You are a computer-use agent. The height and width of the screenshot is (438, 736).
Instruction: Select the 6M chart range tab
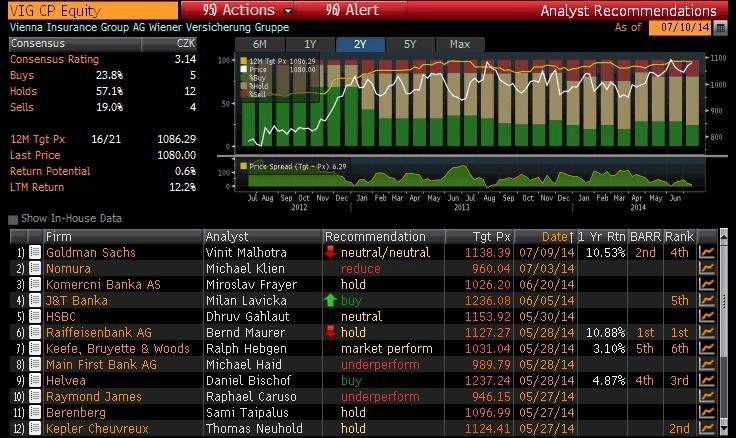(260, 44)
